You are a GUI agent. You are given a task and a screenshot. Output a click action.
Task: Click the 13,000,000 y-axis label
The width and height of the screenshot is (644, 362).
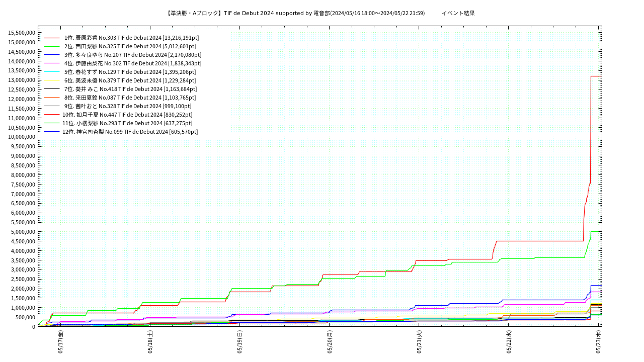pyautogui.click(x=22, y=80)
